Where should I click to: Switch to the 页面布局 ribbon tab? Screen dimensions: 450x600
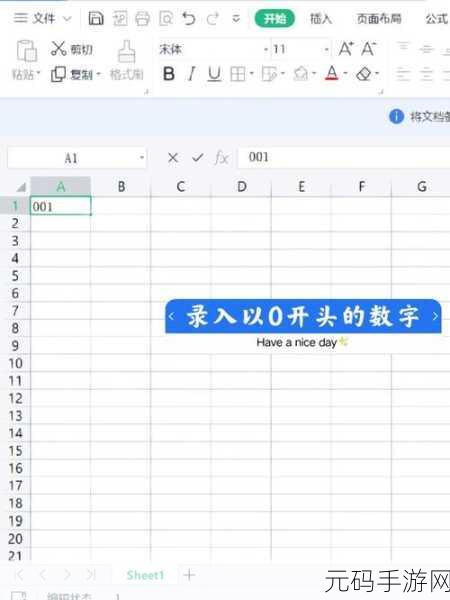[x=379, y=18]
